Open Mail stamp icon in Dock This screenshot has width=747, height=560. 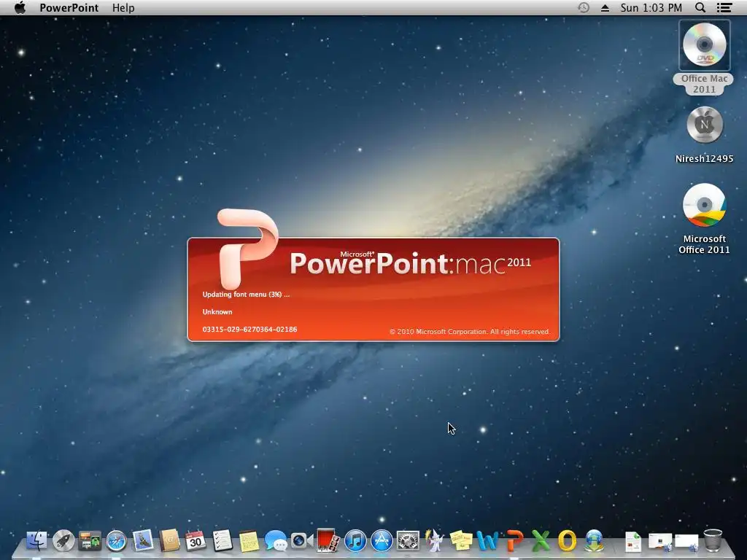[143, 541]
